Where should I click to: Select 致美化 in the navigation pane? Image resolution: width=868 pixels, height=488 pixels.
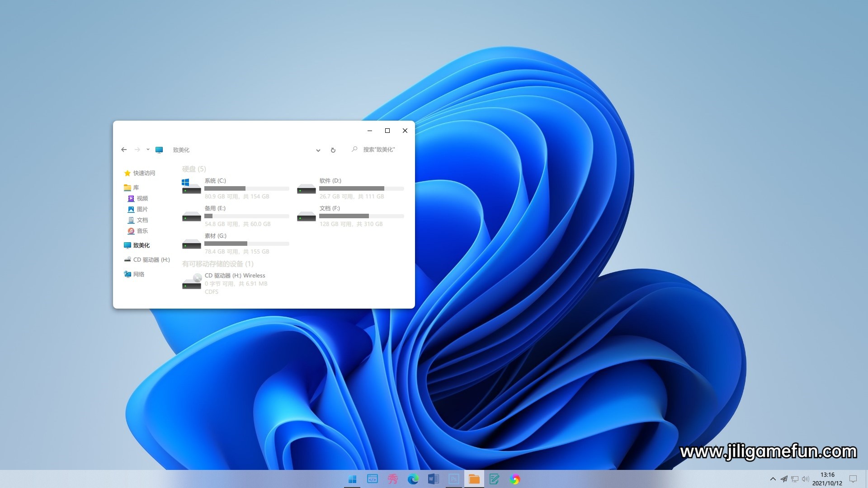(x=137, y=245)
